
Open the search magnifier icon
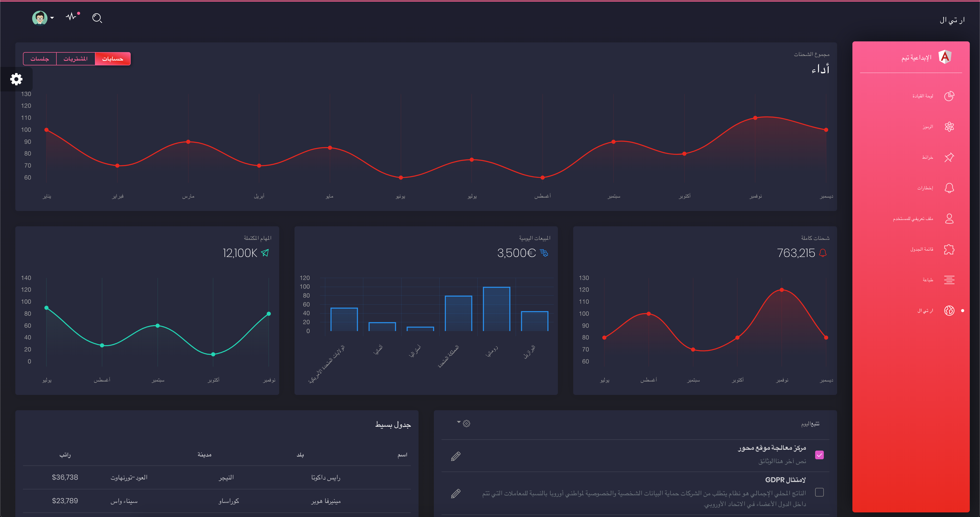point(97,18)
